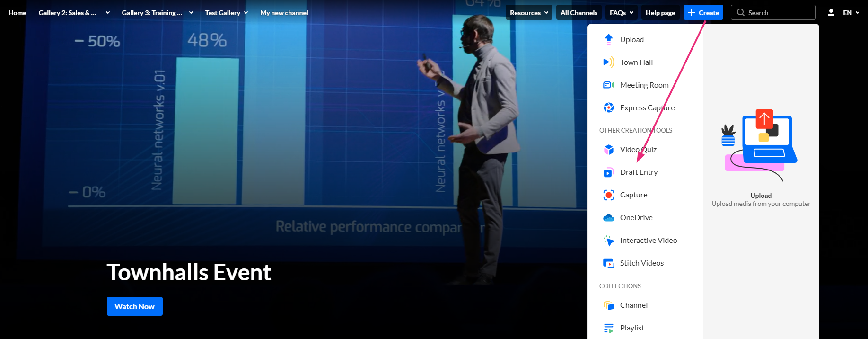Open the user account icon
The height and width of the screenshot is (339, 868).
[831, 13]
